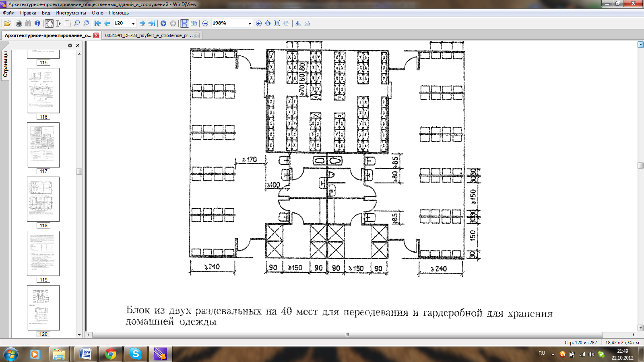Open the Правка menu
644x362 pixels.
tap(28, 13)
